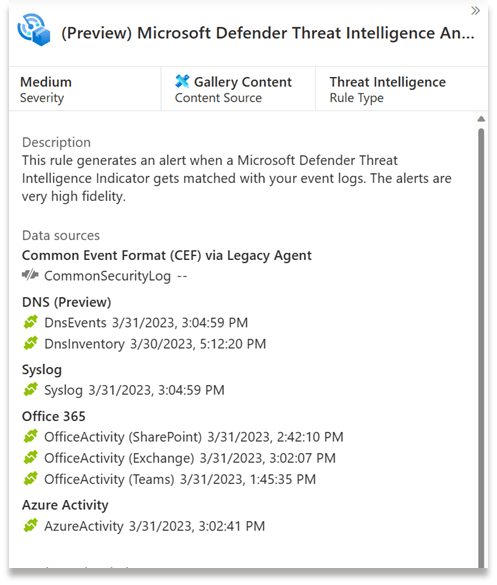Click the connected icon beside AzureActivity

[x=31, y=525]
